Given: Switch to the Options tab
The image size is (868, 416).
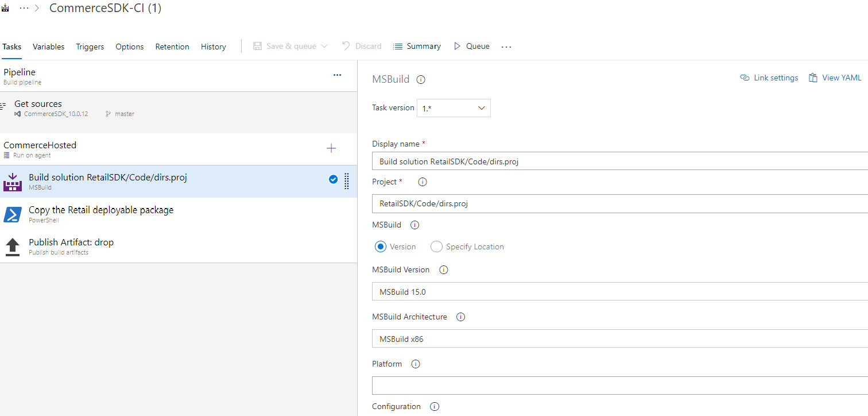Looking at the screenshot, I should pos(130,47).
